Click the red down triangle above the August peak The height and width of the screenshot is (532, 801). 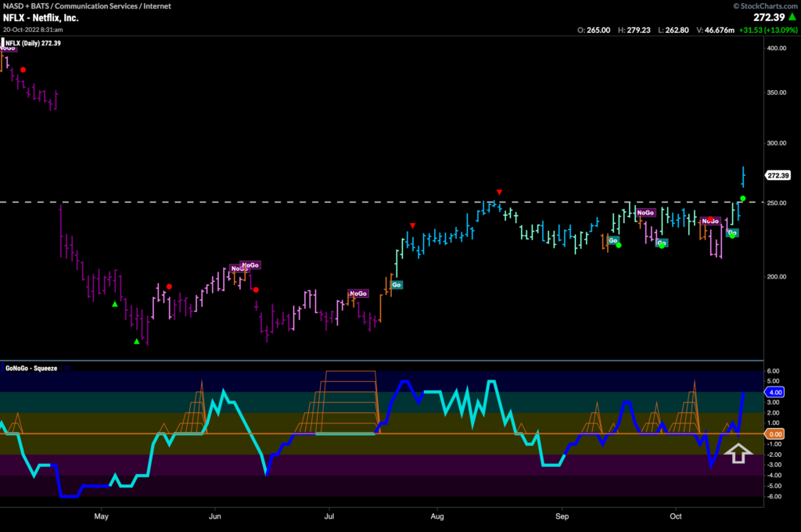pos(498,192)
